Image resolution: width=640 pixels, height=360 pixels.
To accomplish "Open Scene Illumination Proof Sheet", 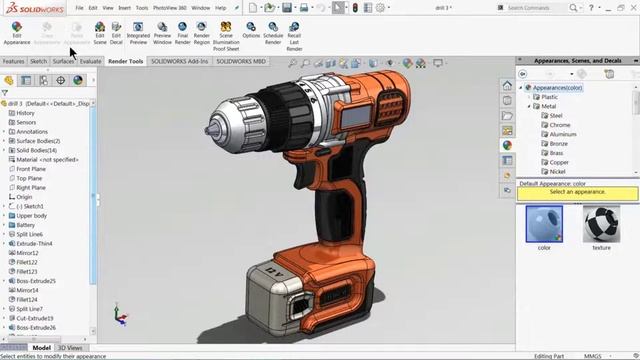I will click(x=226, y=37).
